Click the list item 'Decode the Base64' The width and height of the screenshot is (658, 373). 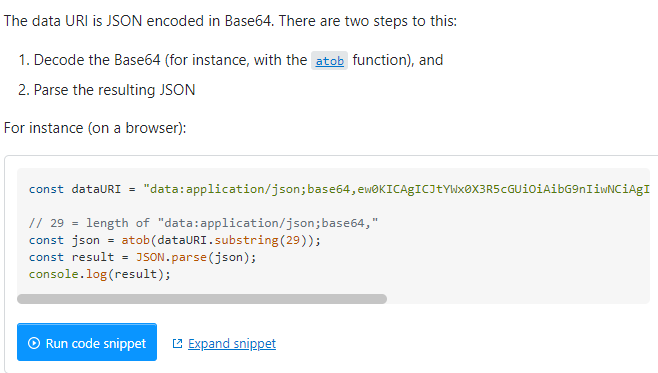pyautogui.click(x=238, y=60)
